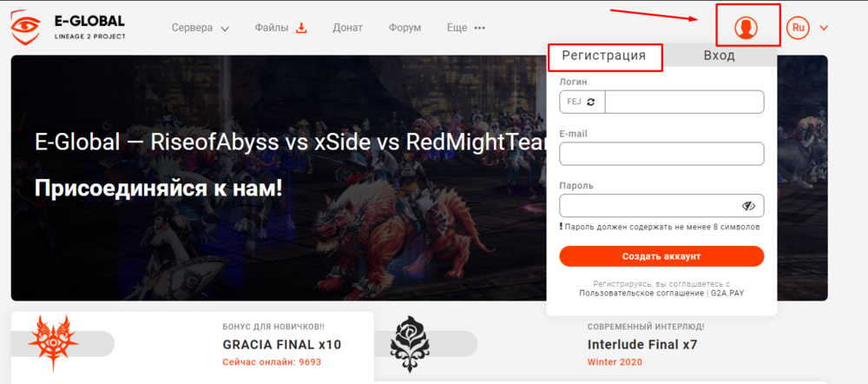
Task: Expand the language chevron beside Ru
Action: click(824, 28)
